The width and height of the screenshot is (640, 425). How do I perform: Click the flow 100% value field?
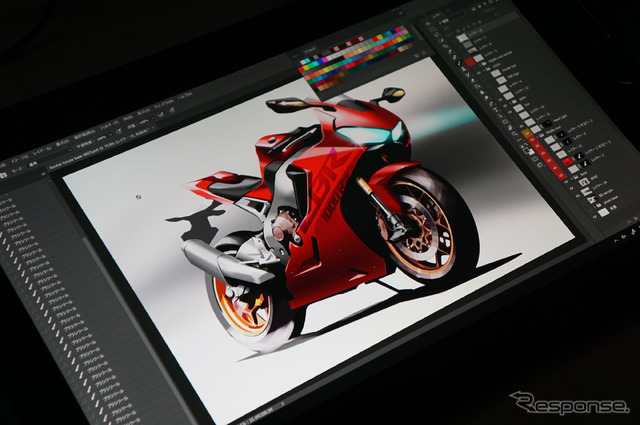pos(144,121)
